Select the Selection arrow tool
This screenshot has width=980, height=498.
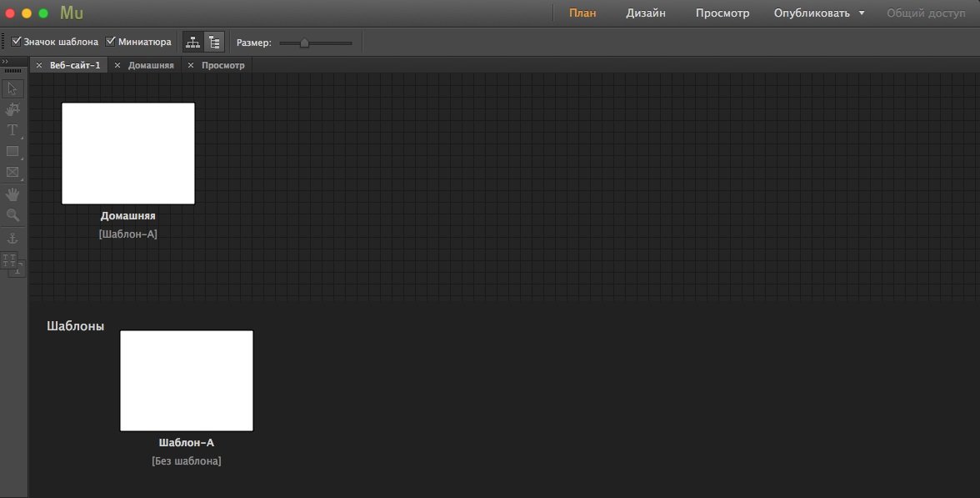[x=12, y=88]
